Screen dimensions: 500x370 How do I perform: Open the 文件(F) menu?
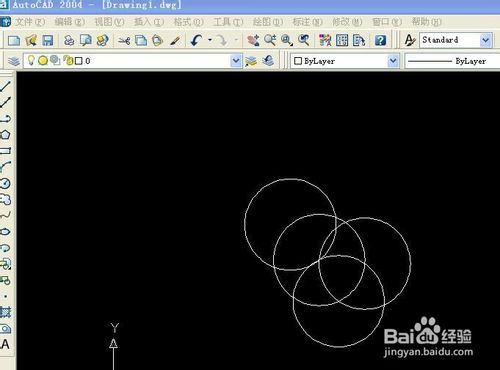tap(30, 22)
